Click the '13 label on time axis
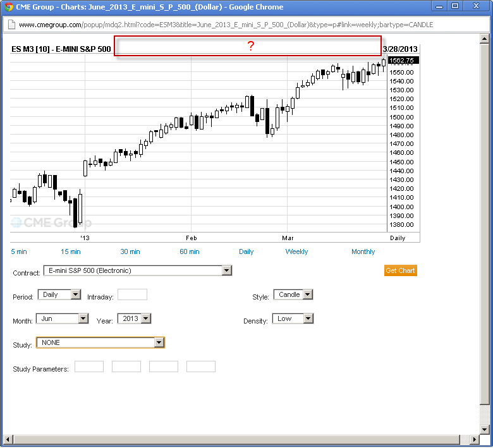The image size is (493, 448). pos(85,238)
